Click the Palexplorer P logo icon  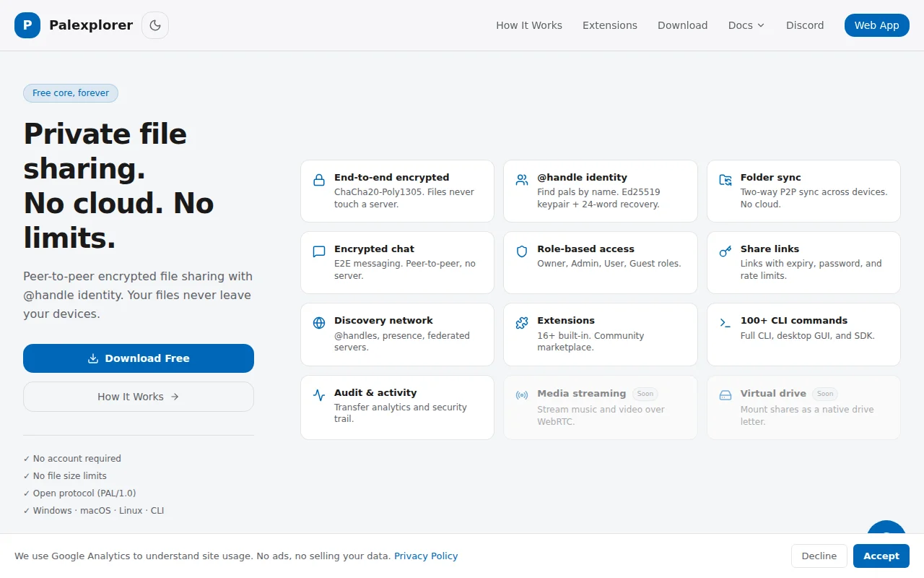pos(27,25)
